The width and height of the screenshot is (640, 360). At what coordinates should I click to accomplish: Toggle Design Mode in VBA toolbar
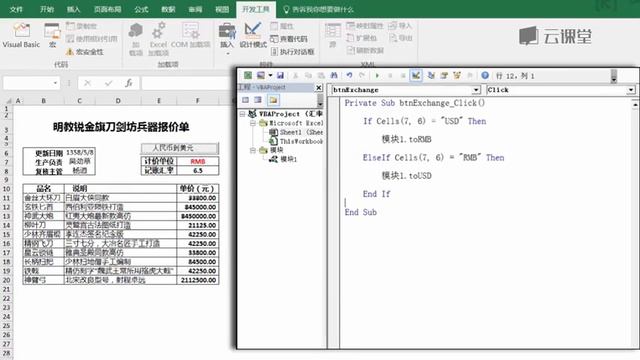pyautogui.click(x=416, y=76)
